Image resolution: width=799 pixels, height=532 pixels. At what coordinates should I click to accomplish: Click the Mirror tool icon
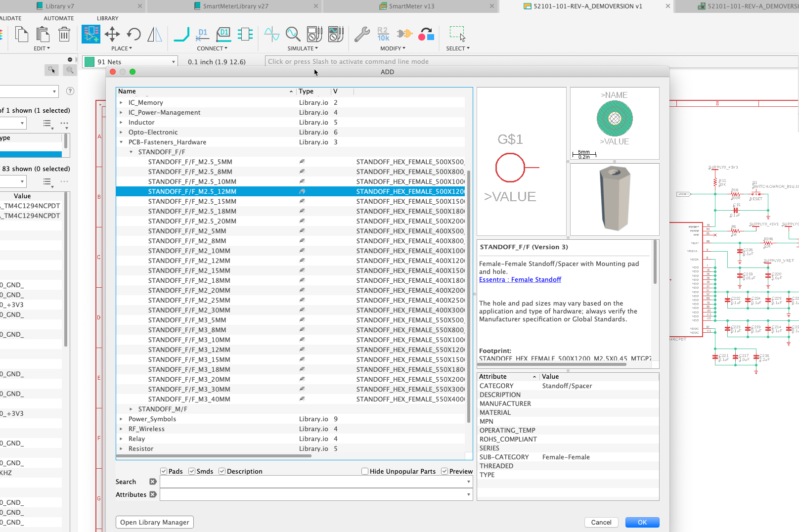pyautogui.click(x=155, y=34)
